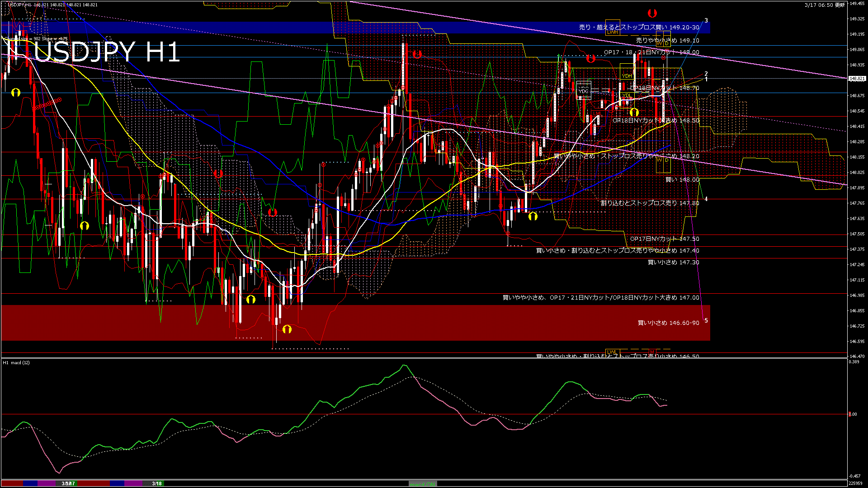Select the YDH marker box
Image resolution: width=868 pixels, height=488 pixels.
627,76
